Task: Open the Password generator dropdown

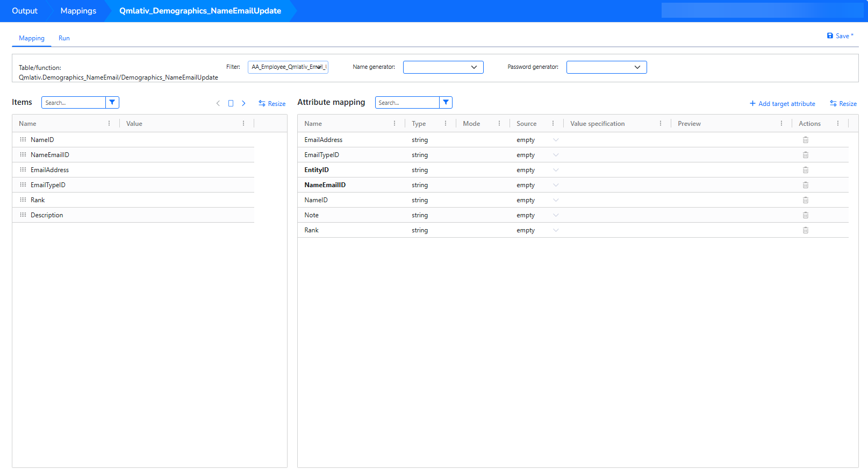Action: pyautogui.click(x=607, y=67)
